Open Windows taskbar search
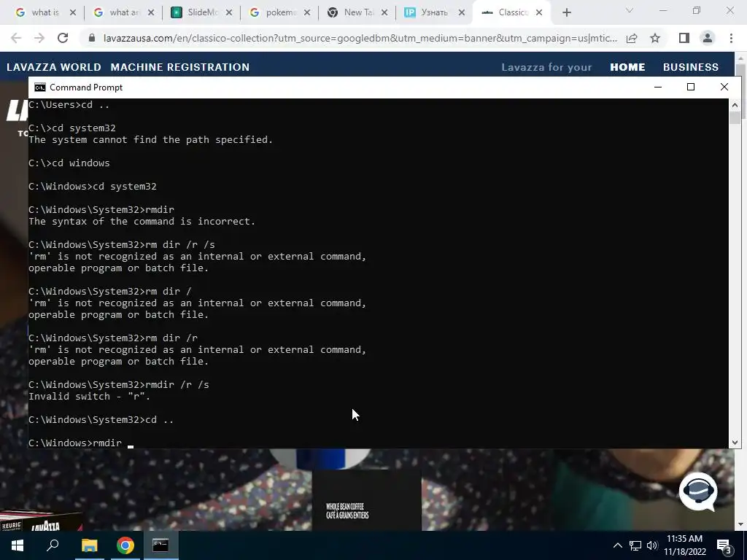747x560 pixels. point(53,545)
